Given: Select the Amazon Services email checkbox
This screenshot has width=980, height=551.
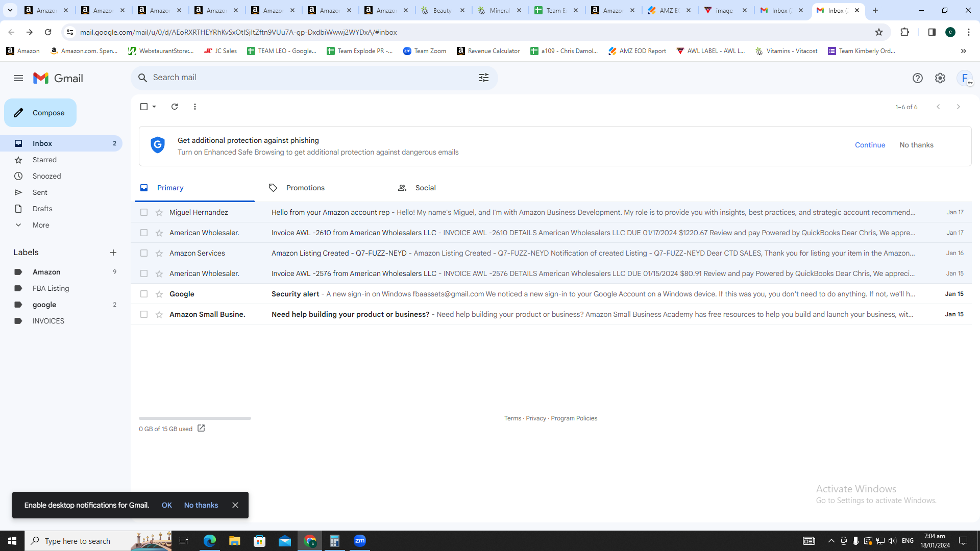Looking at the screenshot, I should point(144,253).
